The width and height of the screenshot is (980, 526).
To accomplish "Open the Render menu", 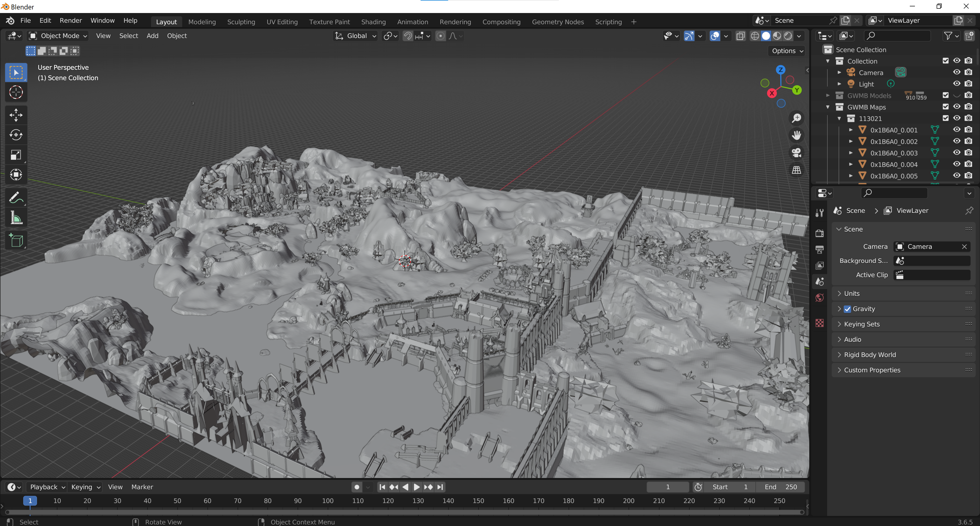I will click(70, 20).
